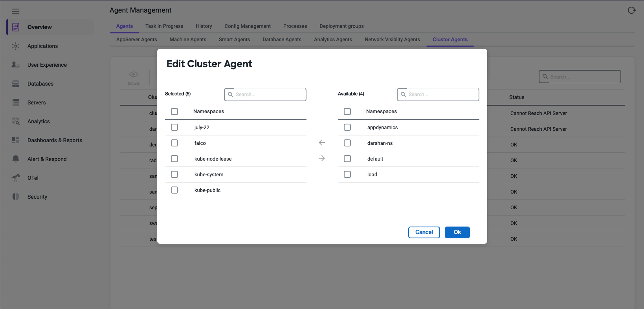The height and width of the screenshot is (309, 644).
Task: Click the right arrow to move namespaces to Available
Action: pyautogui.click(x=322, y=158)
